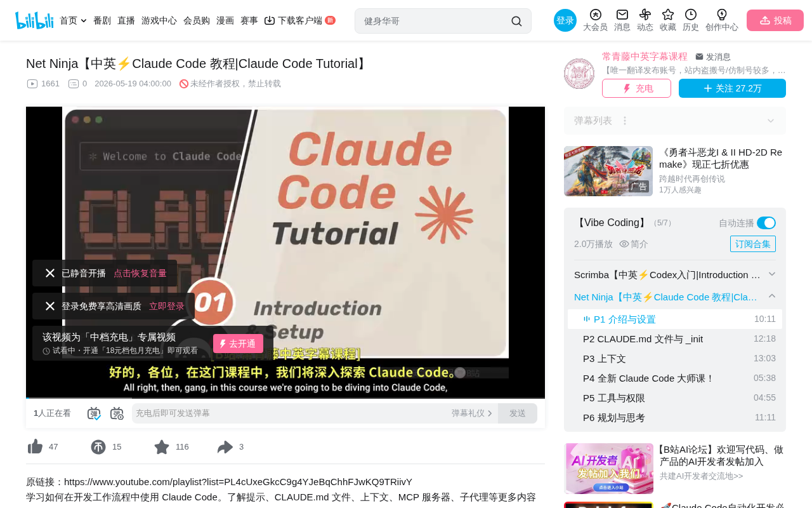812x508 pixels.
Task: Select P2 CLAUDE.md 文件与 _init episode
Action: point(675,338)
